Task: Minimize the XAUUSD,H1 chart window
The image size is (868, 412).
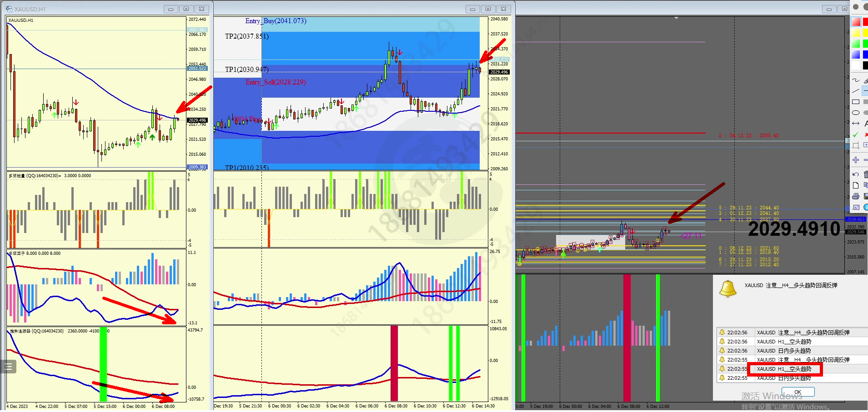Action: pyautogui.click(x=171, y=9)
